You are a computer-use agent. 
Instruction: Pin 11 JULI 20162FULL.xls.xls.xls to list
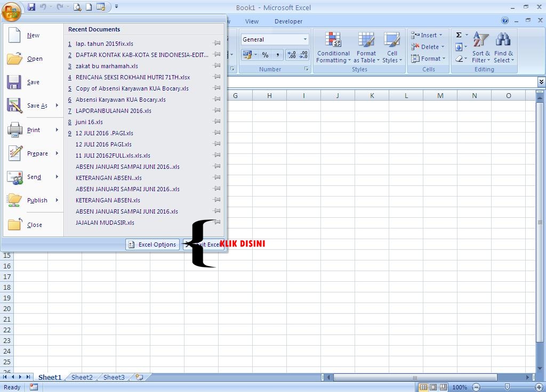[216, 155]
